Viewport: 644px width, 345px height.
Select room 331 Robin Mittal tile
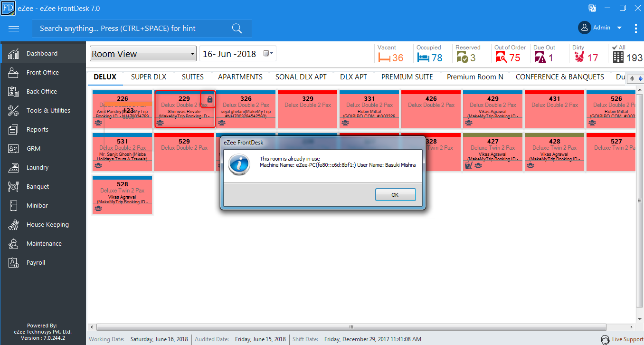(369, 109)
